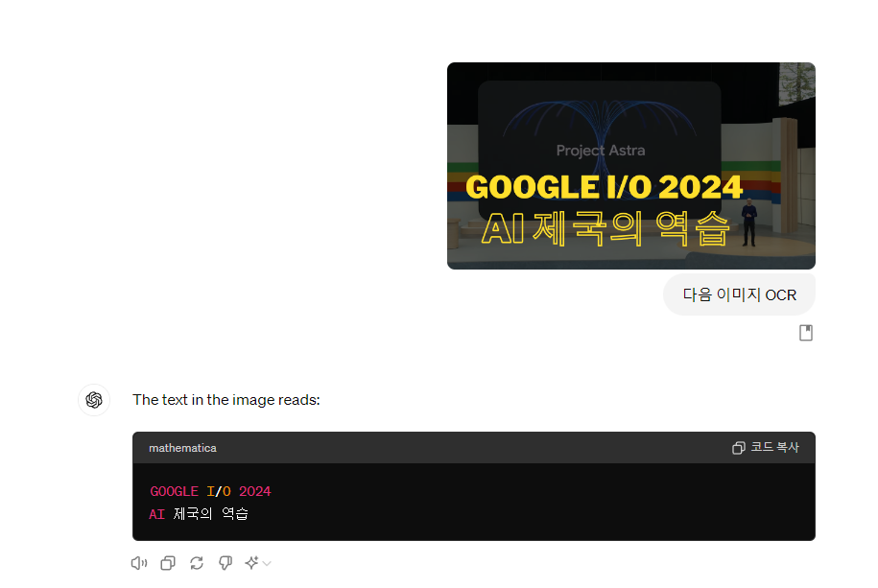Click the copy icon in code block header
Viewport: 878px width, 588px height.
click(739, 448)
